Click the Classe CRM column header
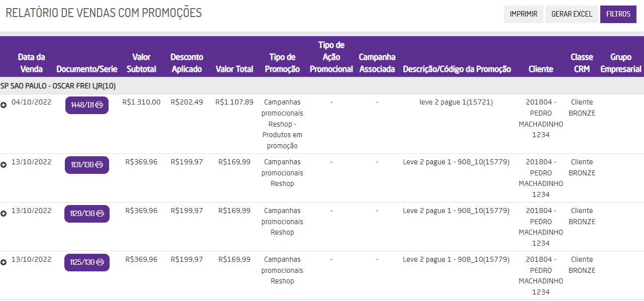This screenshot has width=644, height=301. pyautogui.click(x=582, y=63)
